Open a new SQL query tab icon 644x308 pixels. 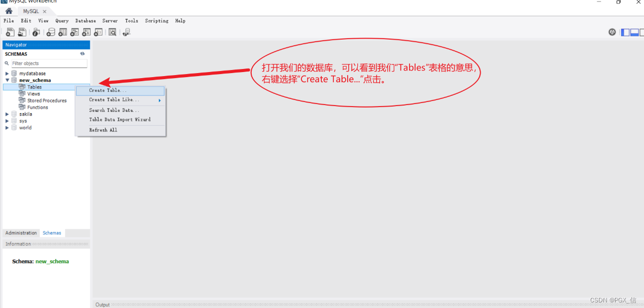click(10, 32)
